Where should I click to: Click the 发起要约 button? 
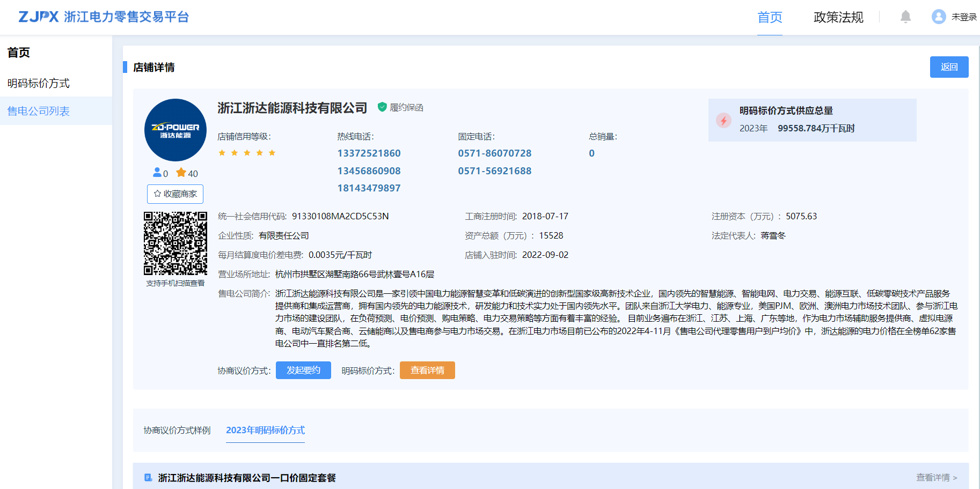point(303,371)
